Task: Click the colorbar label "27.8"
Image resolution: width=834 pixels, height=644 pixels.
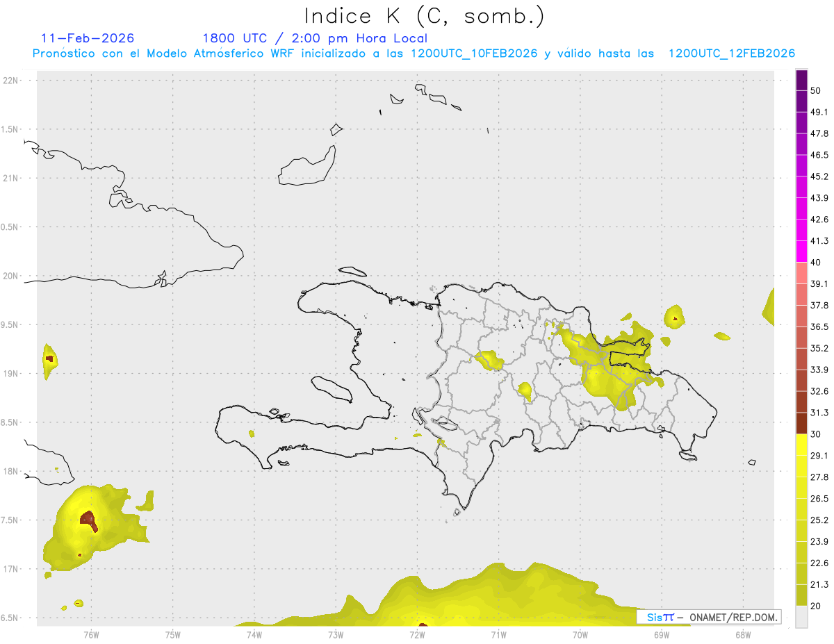Action: pyautogui.click(x=819, y=477)
